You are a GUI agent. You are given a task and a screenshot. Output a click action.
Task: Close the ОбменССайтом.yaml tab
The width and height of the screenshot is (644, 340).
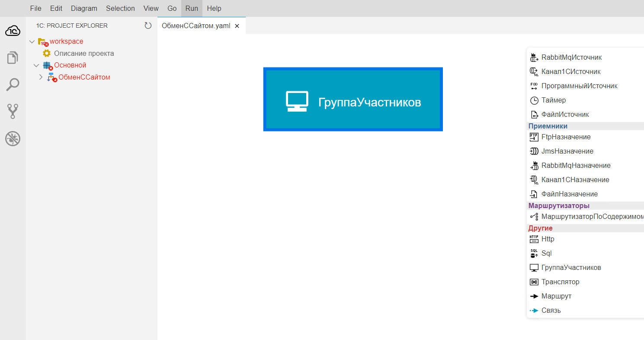tap(237, 26)
